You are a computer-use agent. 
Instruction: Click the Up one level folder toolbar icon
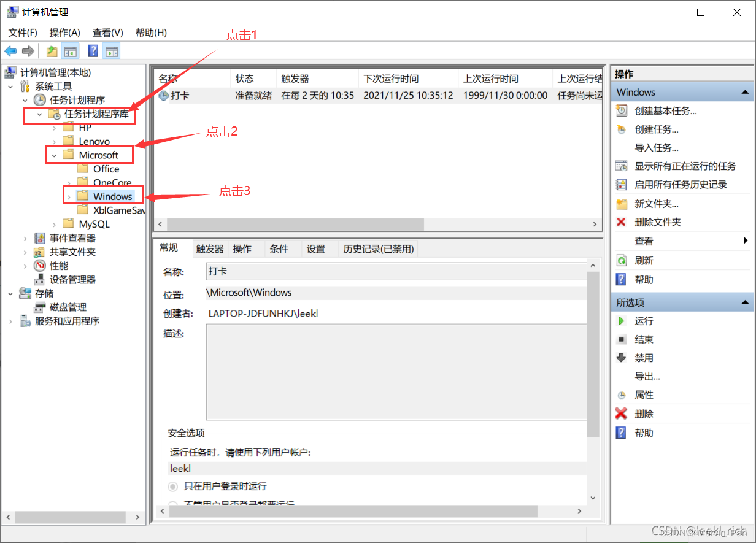pyautogui.click(x=52, y=51)
